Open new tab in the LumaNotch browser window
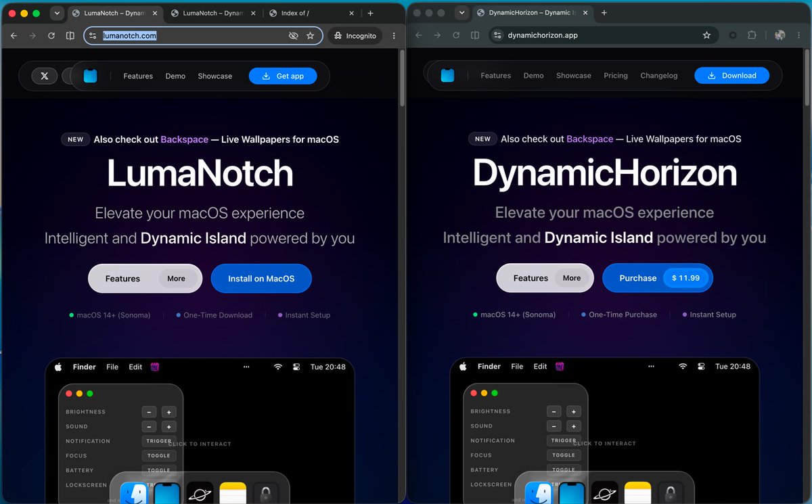This screenshot has height=504, width=812. point(370,13)
